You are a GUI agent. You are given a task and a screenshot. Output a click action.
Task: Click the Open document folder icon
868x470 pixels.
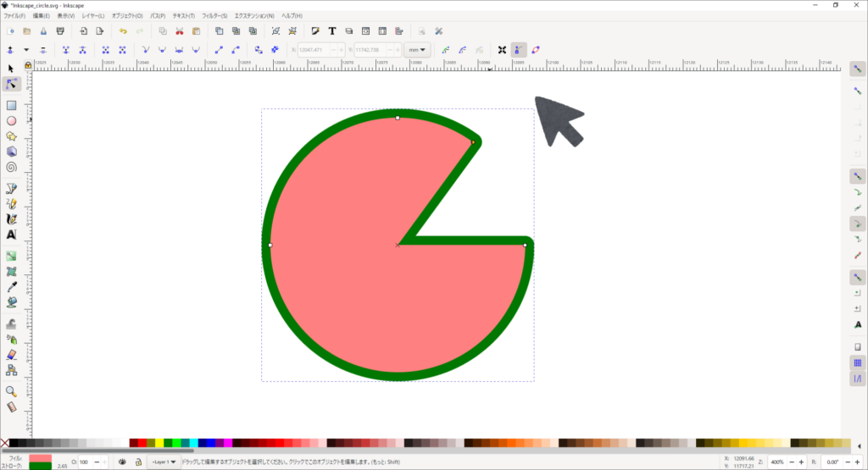pyautogui.click(x=26, y=31)
